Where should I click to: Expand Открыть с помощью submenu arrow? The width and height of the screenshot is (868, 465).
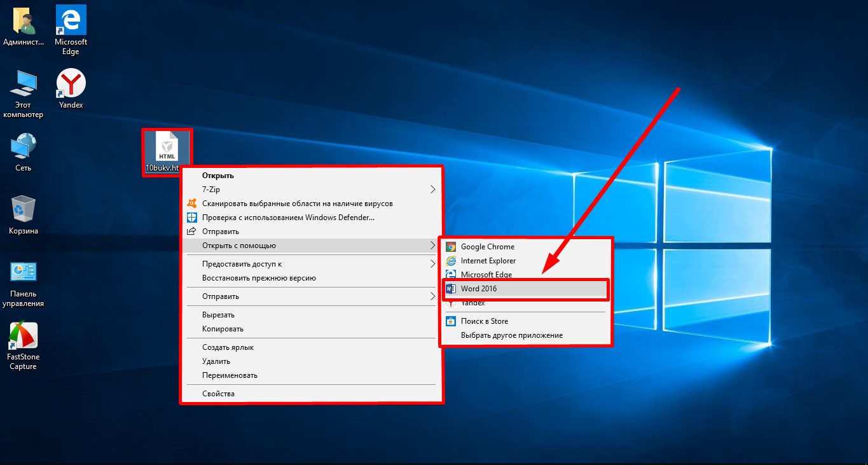click(432, 246)
